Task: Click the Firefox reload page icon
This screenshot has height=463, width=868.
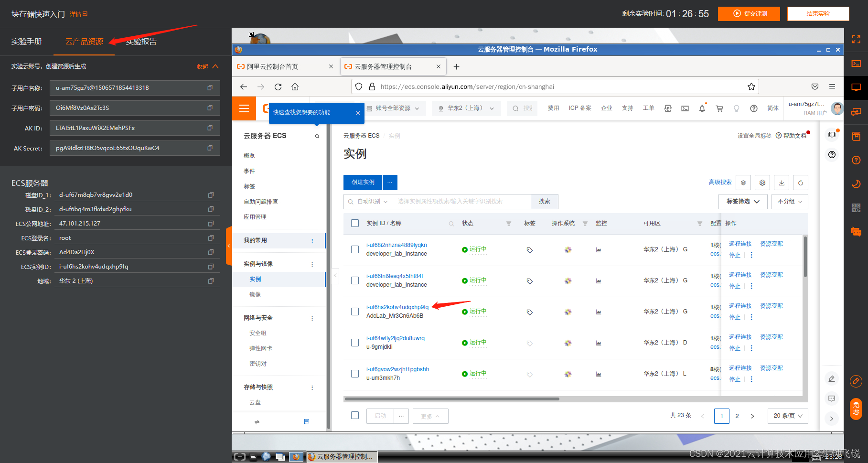Action: click(278, 87)
